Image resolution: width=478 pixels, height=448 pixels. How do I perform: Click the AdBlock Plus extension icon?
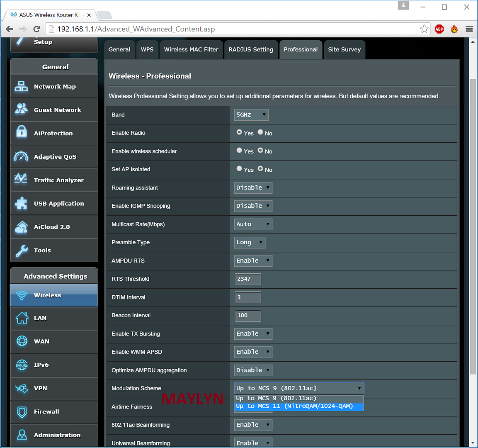click(439, 29)
